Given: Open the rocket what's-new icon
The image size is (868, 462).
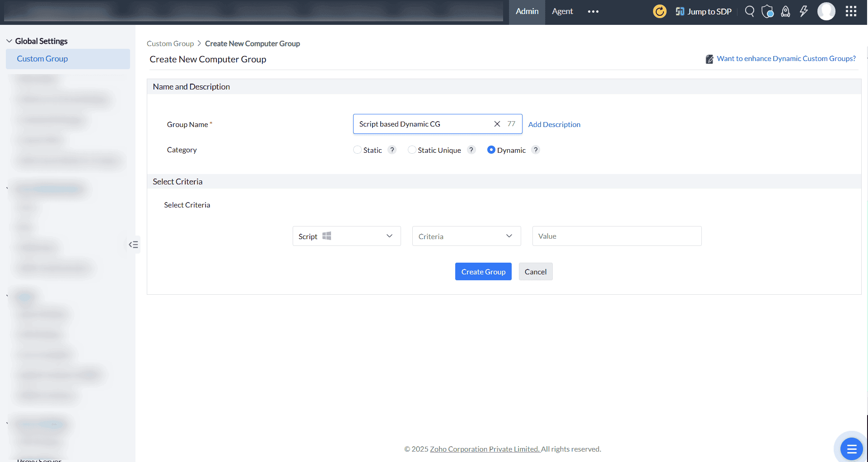Looking at the screenshot, I should coord(785,11).
